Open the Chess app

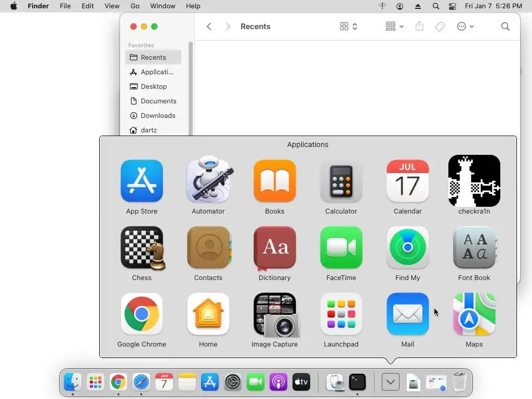pos(142,248)
